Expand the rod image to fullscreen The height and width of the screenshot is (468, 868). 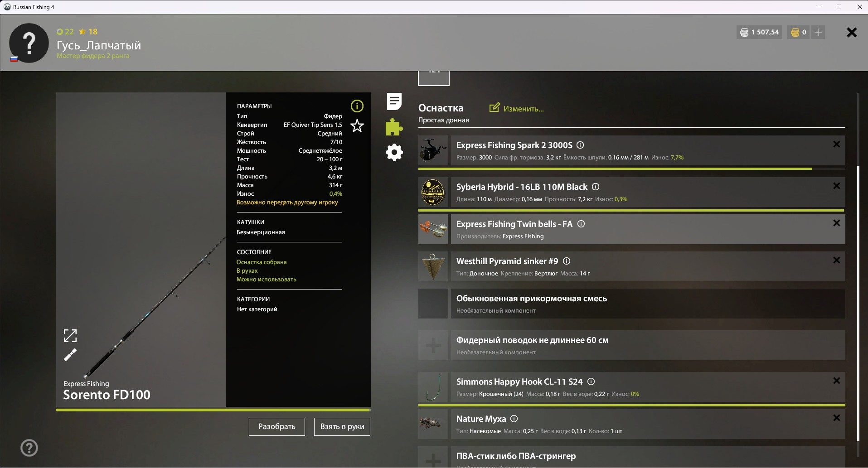pyautogui.click(x=70, y=336)
